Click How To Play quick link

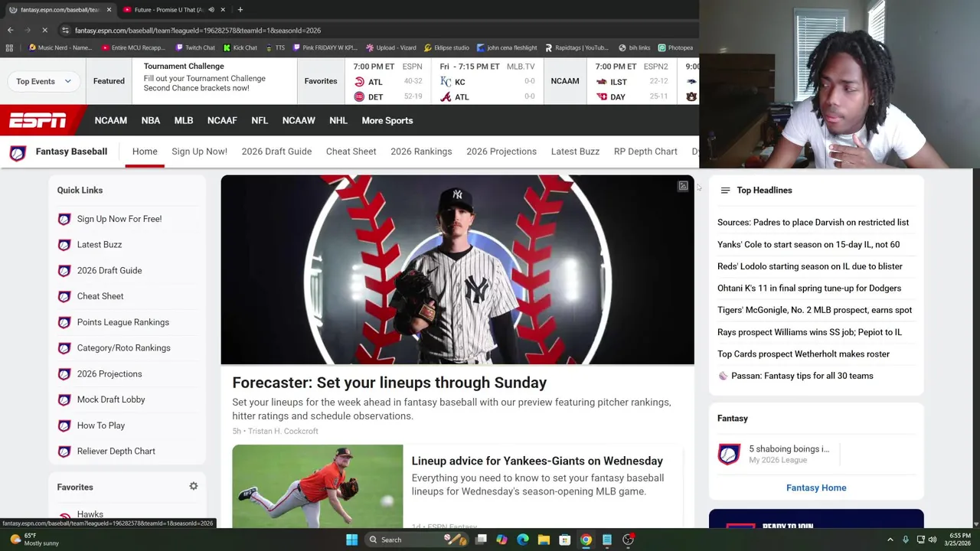(101, 425)
